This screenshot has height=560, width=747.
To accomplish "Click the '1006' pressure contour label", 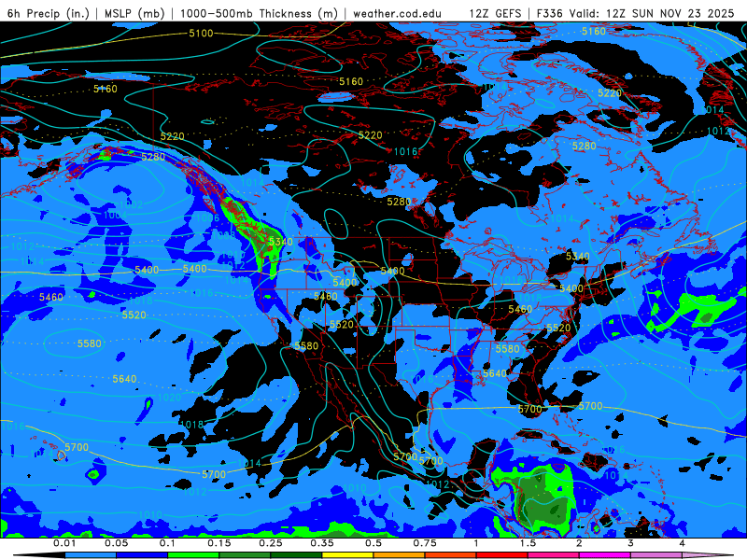I will (207, 218).
